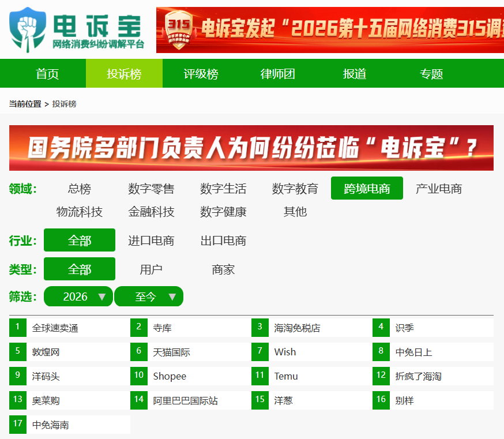Filter type by 商家

coord(223,269)
